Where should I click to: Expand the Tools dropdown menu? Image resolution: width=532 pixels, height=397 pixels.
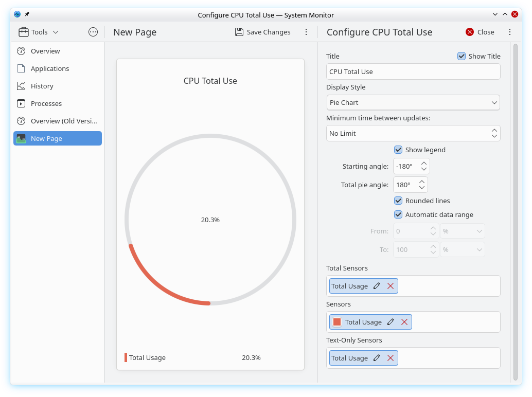tap(39, 32)
